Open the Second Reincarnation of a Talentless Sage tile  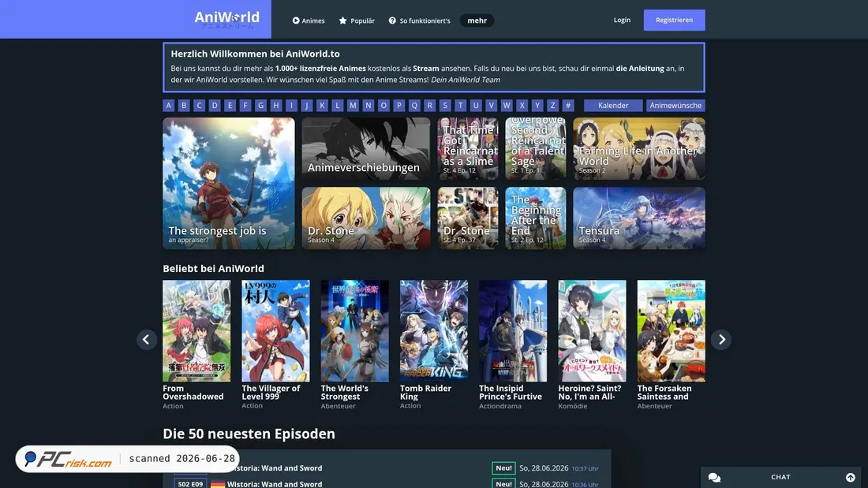pyautogui.click(x=535, y=148)
